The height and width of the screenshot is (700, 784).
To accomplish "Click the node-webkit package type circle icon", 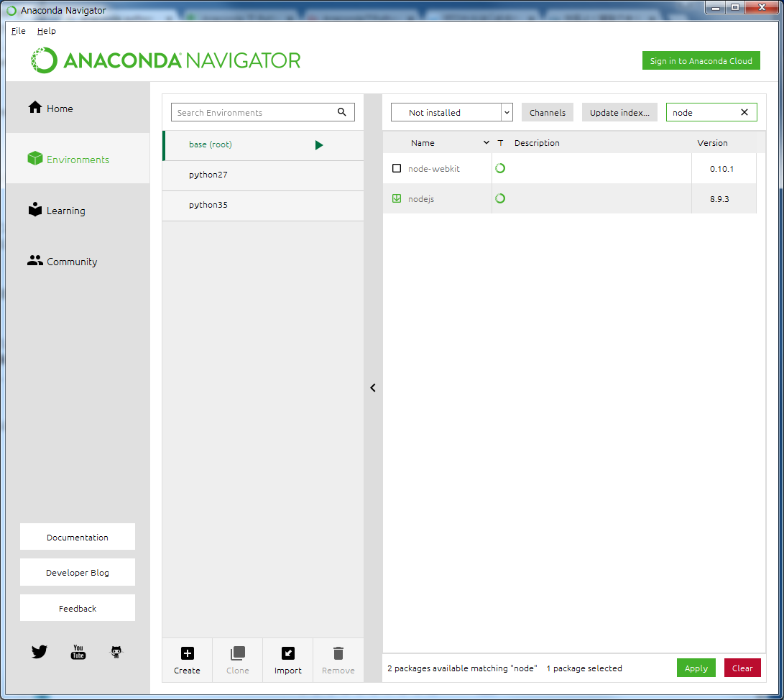I will coord(500,168).
